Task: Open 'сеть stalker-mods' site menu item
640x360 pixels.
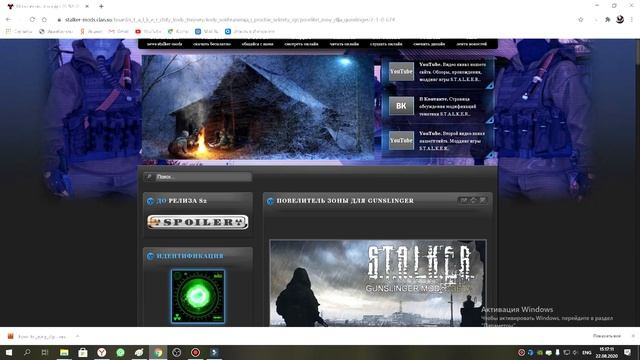Action: click(x=164, y=44)
